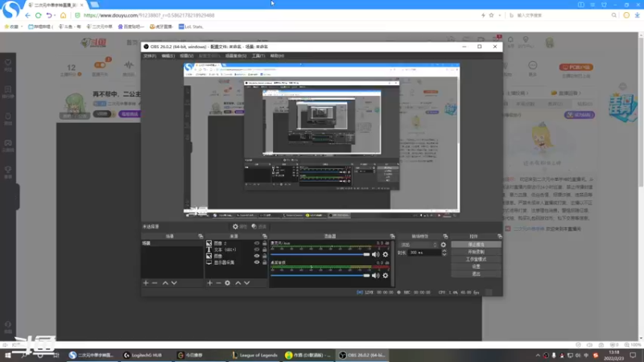Open the OBS 编辑(E) menu
The image size is (644, 362).
(x=168, y=56)
